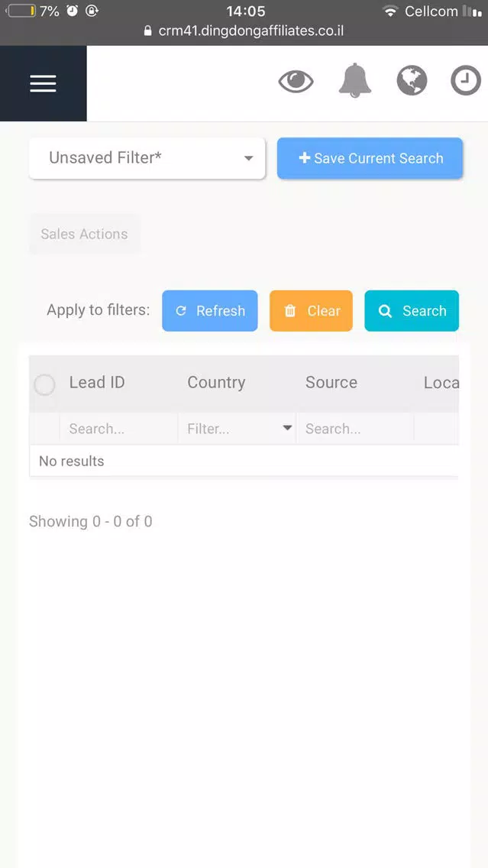The width and height of the screenshot is (488, 868).
Task: Click the globe language icon
Action: (x=412, y=80)
